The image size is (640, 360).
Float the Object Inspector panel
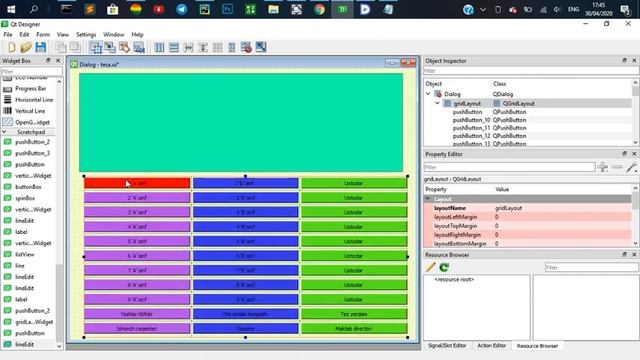click(x=624, y=60)
